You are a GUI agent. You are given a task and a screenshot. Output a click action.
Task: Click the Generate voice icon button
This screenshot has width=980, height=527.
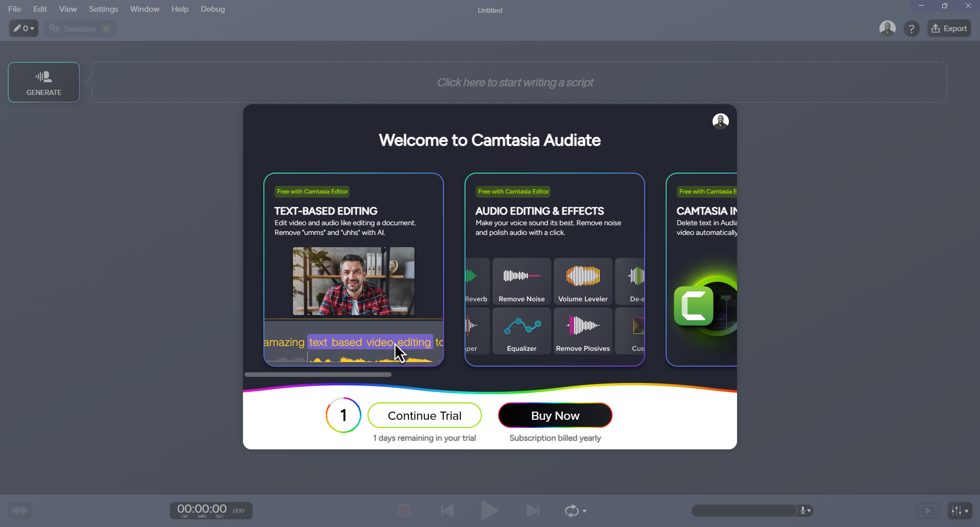coord(44,82)
